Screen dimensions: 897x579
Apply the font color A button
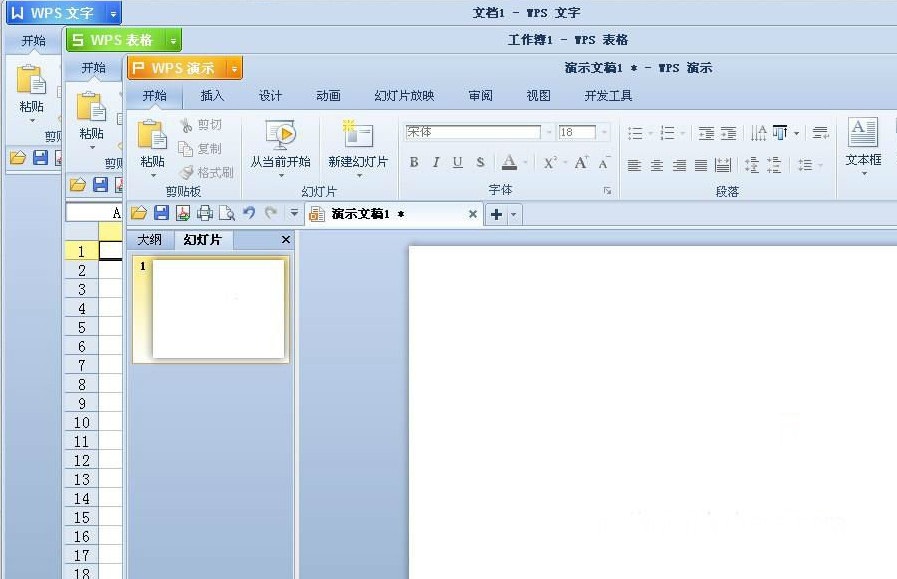click(509, 162)
